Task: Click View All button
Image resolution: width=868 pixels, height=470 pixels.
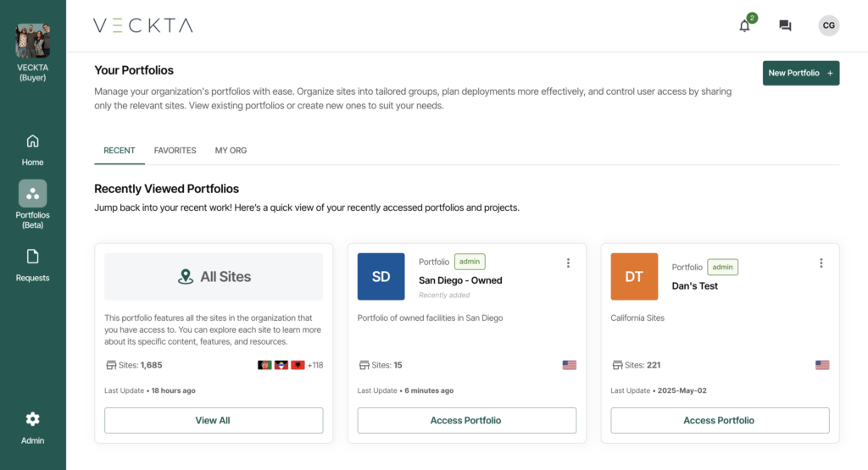Action: [x=214, y=420]
